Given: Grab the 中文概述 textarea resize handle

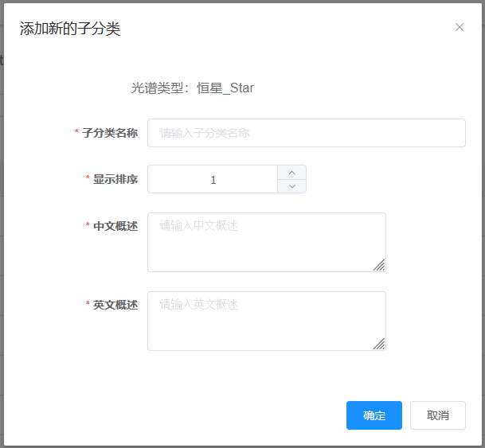Looking at the screenshot, I should (380, 266).
